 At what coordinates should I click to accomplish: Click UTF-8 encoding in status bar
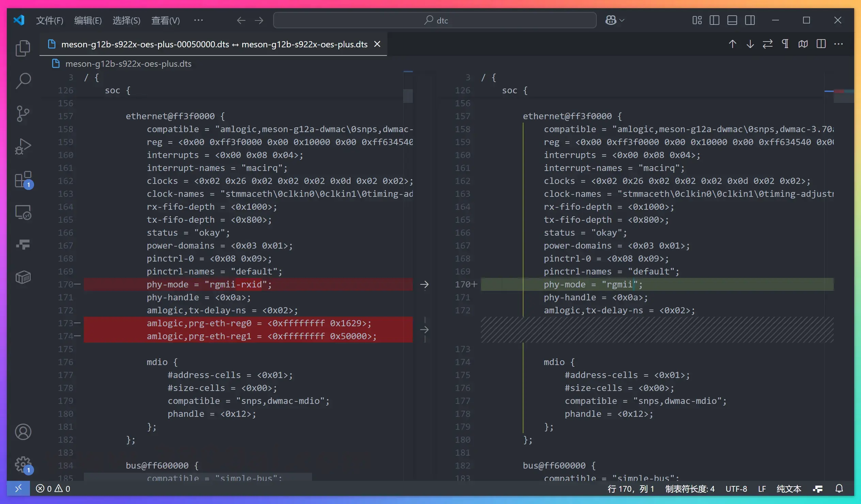[736, 489]
